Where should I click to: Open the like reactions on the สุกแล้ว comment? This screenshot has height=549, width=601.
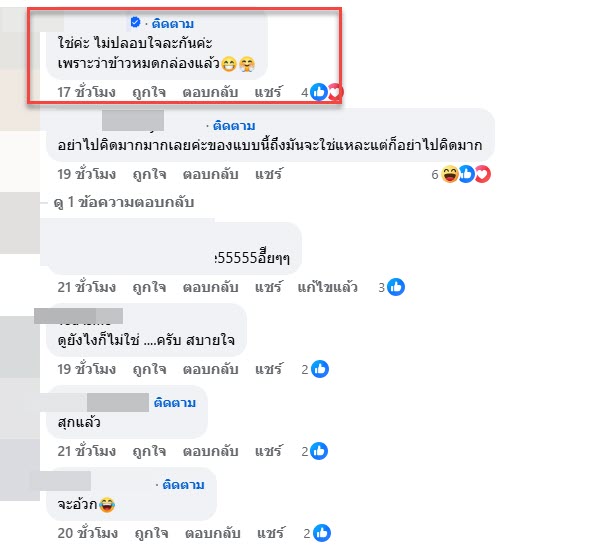pyautogui.click(x=319, y=451)
